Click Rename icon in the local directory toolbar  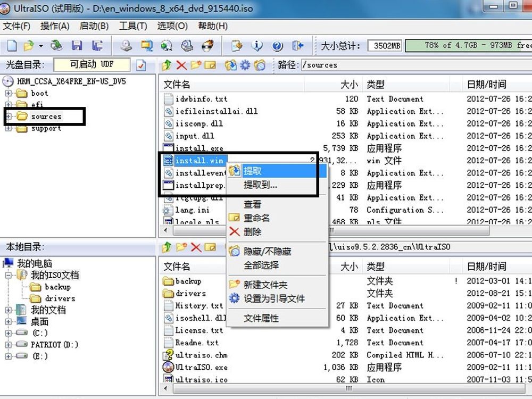pyautogui.click(x=210, y=247)
